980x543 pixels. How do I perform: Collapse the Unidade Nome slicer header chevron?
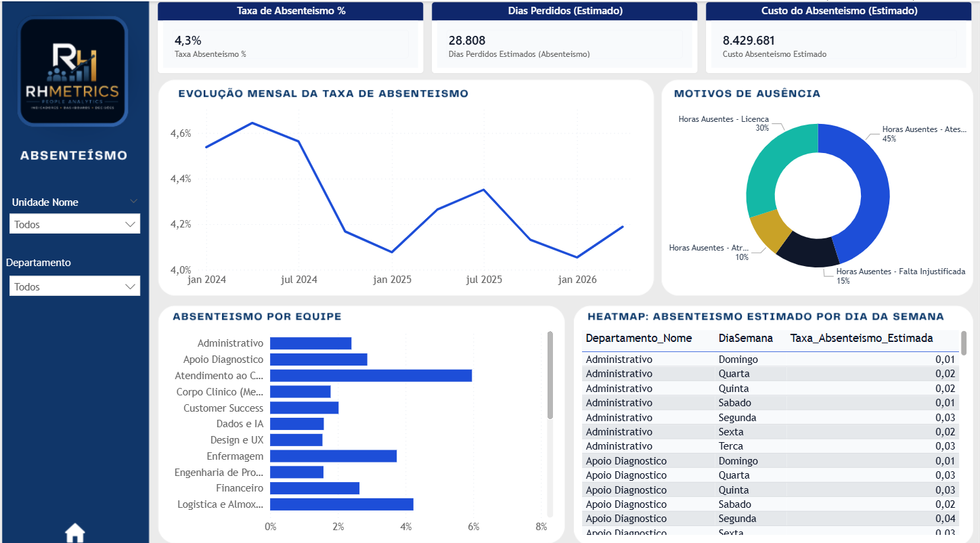(x=133, y=201)
